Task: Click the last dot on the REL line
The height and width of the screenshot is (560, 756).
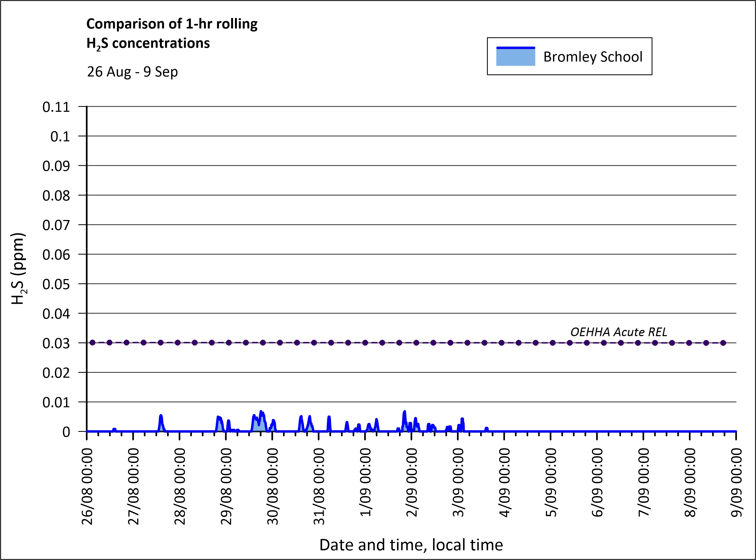Action: (x=723, y=343)
